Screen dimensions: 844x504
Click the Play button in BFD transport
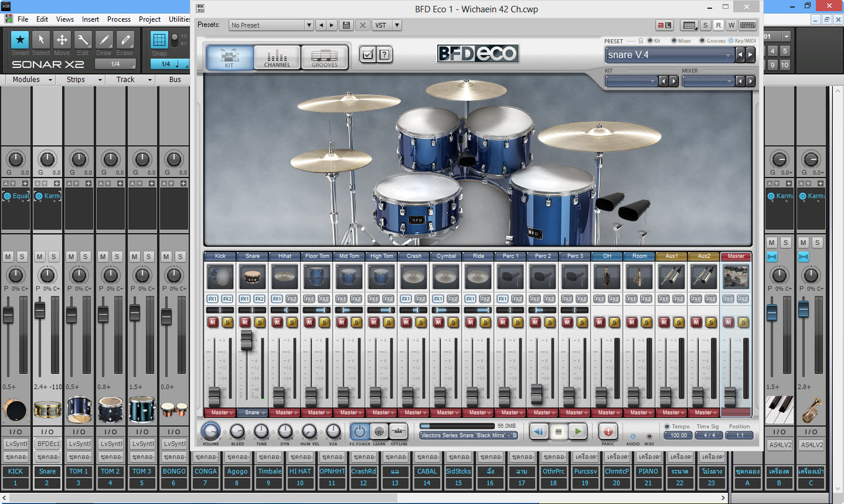coord(578,432)
